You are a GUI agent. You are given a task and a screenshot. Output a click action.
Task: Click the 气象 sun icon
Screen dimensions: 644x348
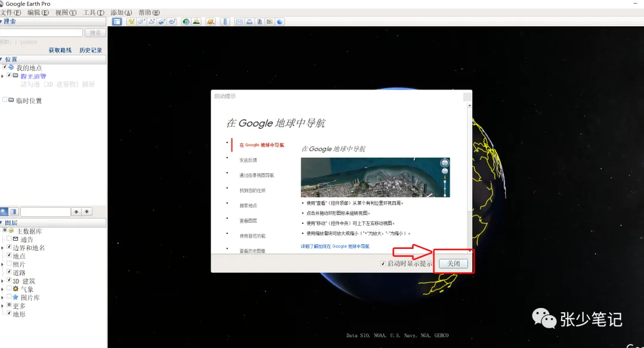point(16,289)
